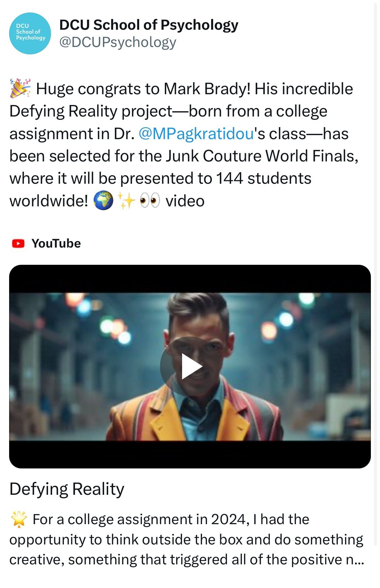The width and height of the screenshot is (380, 588).
Task: Click the sparkles emoji in the tweet
Action: pyautogui.click(x=126, y=201)
